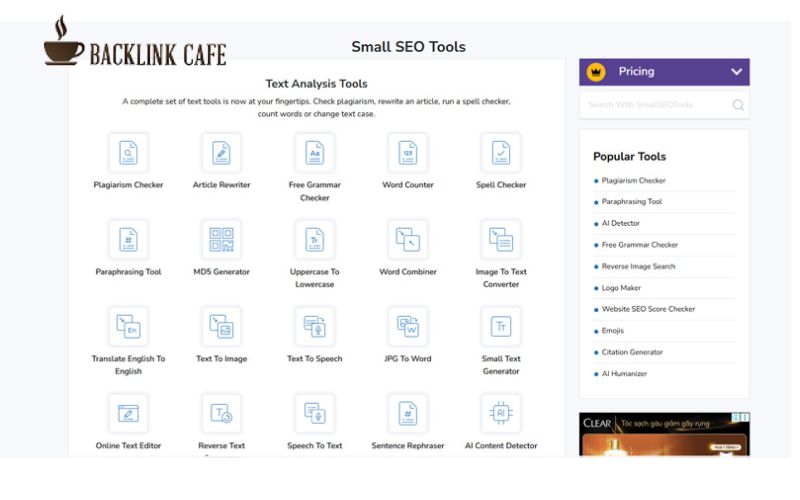Image resolution: width=800 pixels, height=500 pixels.
Task: Open the Small Text Generator icon
Action: pos(501,326)
